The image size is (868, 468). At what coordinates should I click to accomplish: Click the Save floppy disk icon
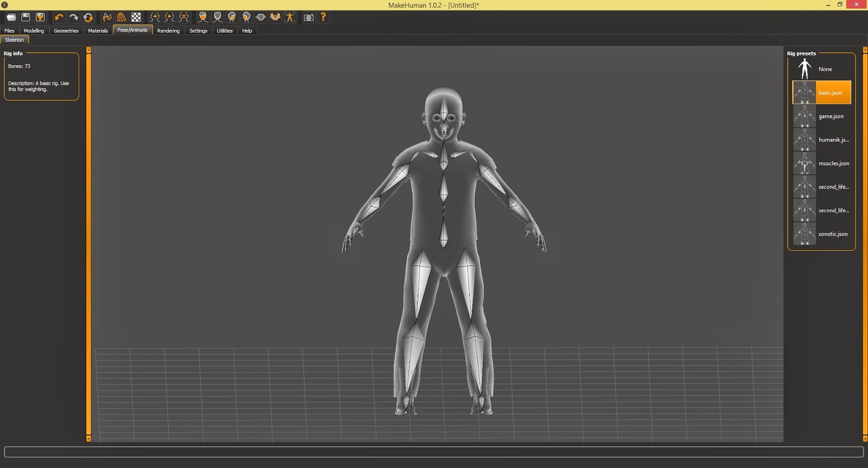pyautogui.click(x=25, y=17)
